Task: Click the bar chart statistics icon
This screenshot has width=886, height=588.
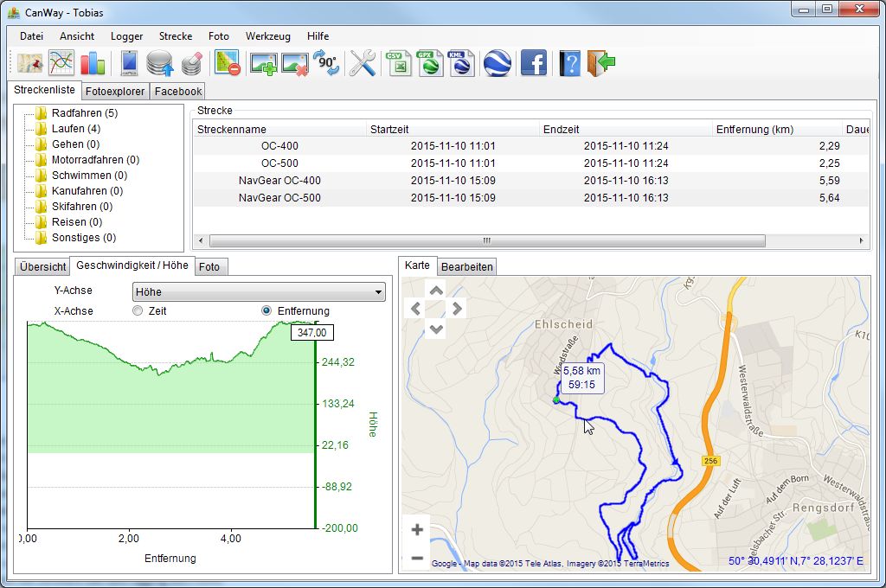Action: pos(93,63)
